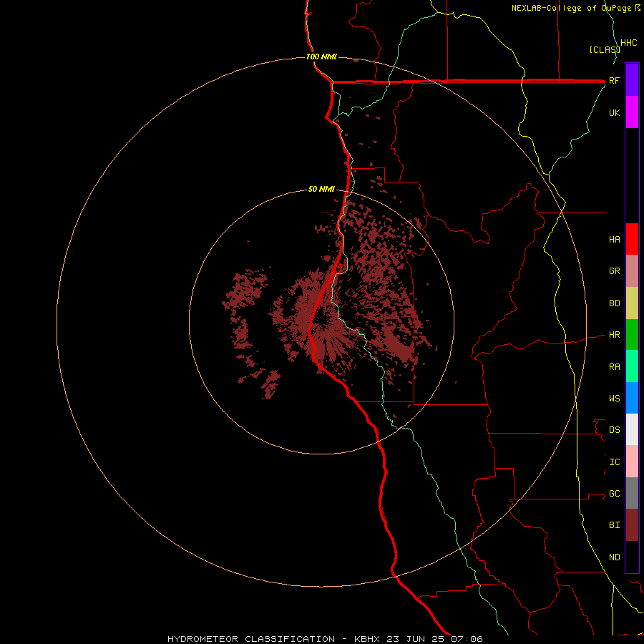Click the WS legend label
This screenshot has width=644, height=644.
point(614,399)
